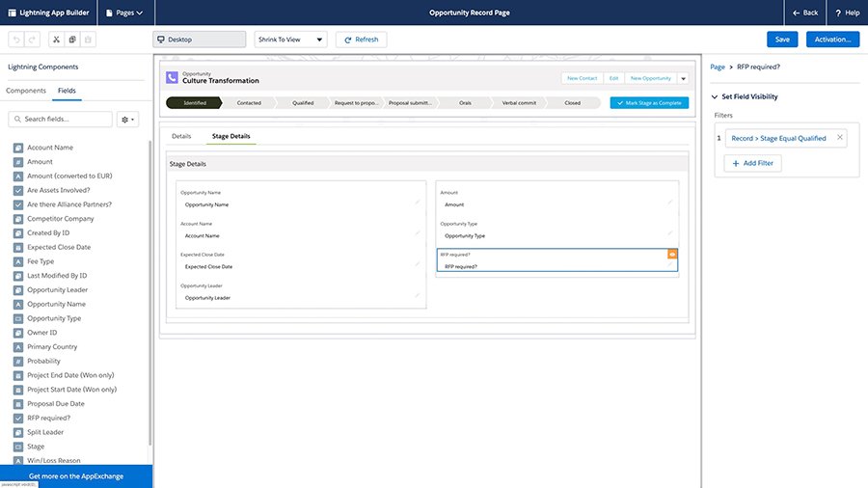Click pencil icon on Opportunity Type field
The image size is (868, 488).
click(669, 232)
